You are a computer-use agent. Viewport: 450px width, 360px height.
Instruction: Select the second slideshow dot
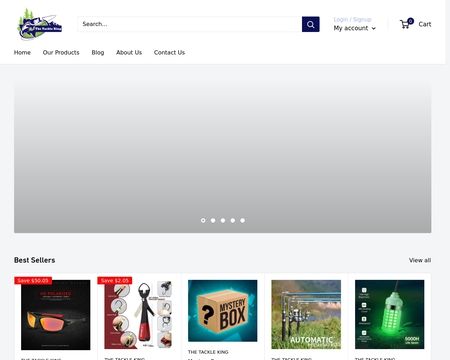coord(213,220)
